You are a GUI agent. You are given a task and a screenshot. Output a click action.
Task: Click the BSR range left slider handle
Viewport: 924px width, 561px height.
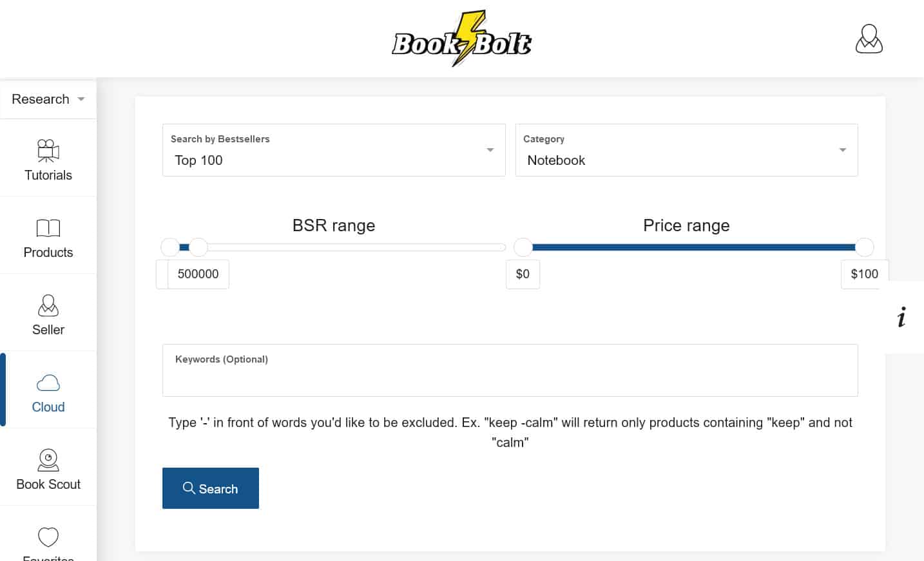pyautogui.click(x=170, y=247)
